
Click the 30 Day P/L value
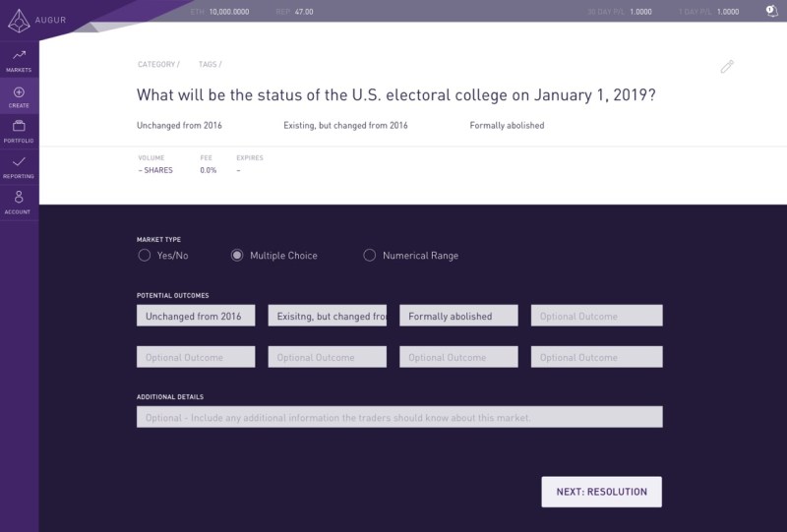point(641,11)
